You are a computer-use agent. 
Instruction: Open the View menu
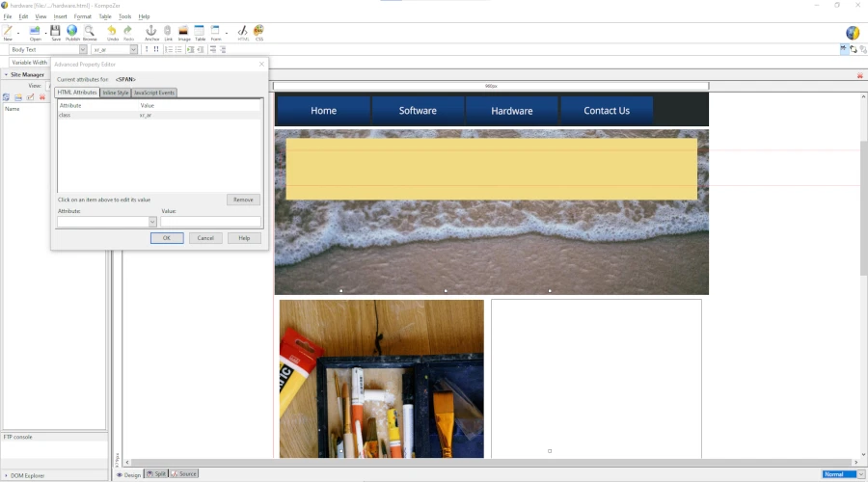[41, 16]
